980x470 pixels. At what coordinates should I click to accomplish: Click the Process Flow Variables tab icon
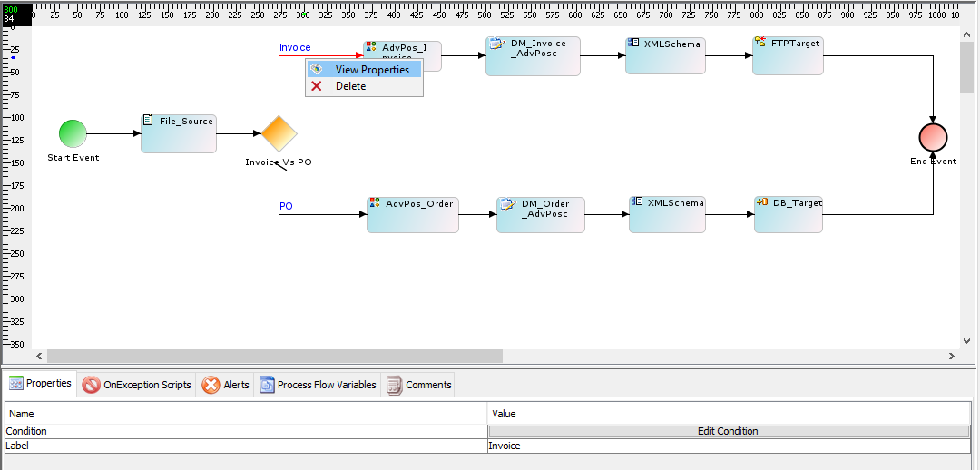point(267,385)
